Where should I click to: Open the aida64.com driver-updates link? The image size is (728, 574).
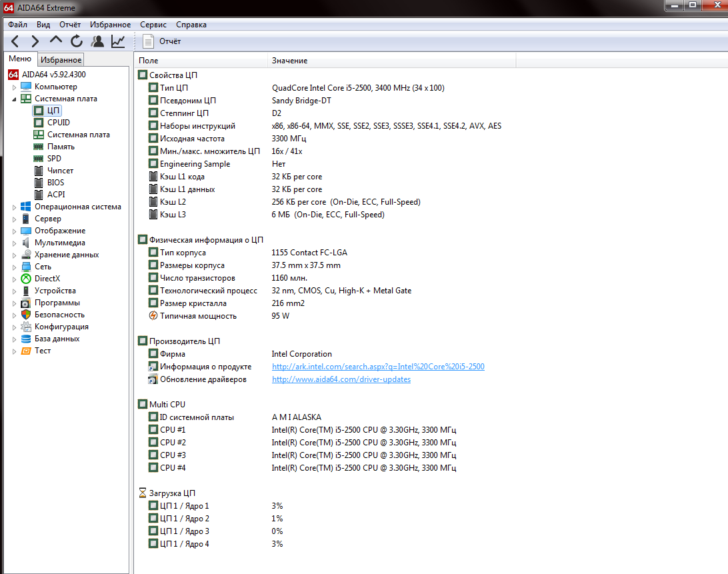(341, 379)
